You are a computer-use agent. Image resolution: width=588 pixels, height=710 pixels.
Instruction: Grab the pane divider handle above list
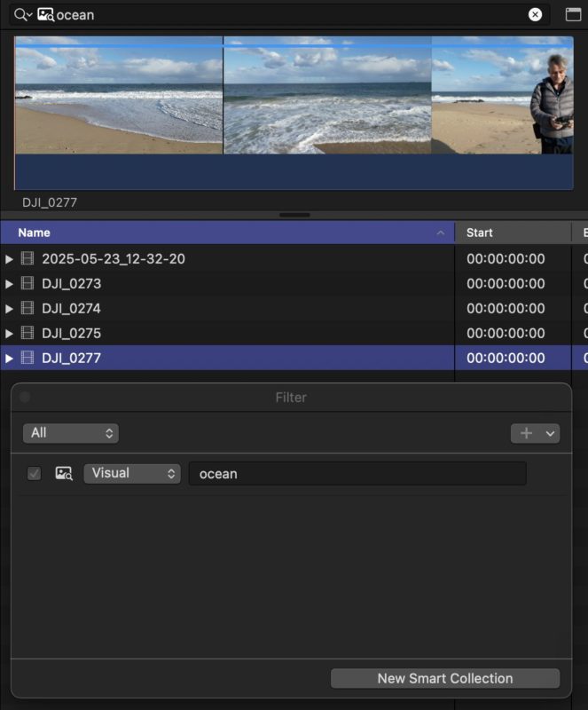[x=294, y=215]
